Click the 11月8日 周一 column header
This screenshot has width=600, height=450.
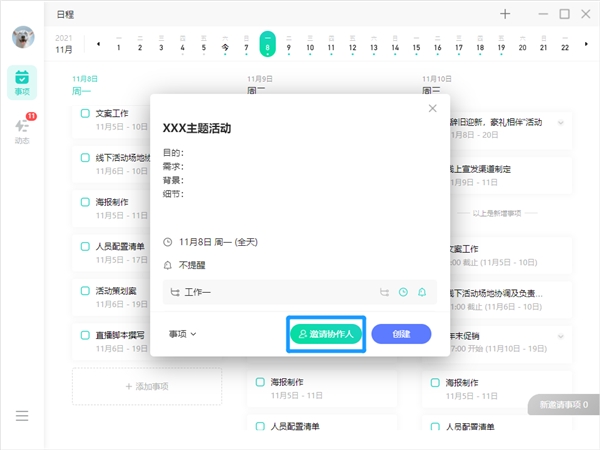tap(85, 85)
